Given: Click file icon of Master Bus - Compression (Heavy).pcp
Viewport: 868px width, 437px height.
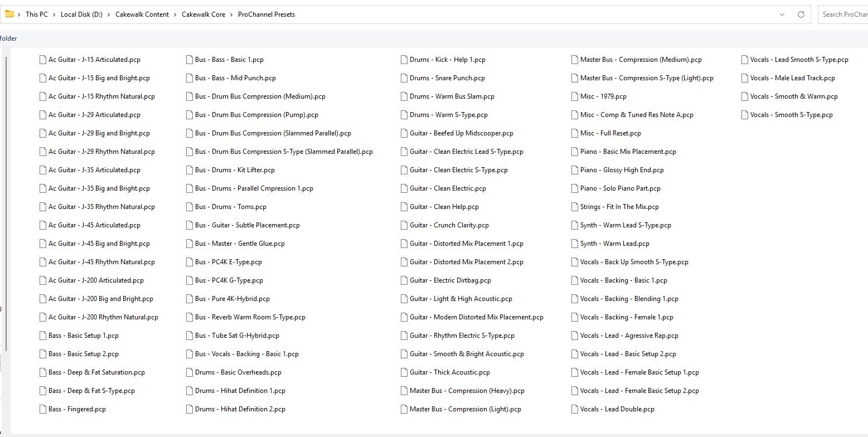Looking at the screenshot, I should [x=404, y=391].
